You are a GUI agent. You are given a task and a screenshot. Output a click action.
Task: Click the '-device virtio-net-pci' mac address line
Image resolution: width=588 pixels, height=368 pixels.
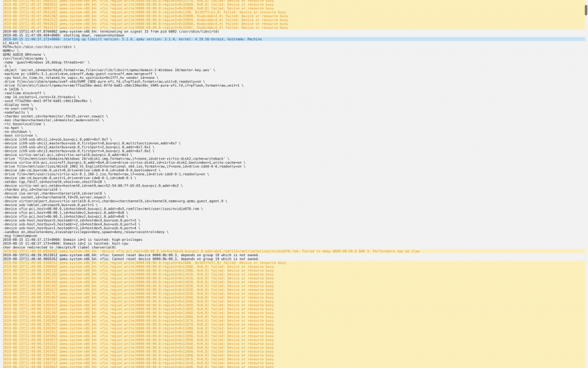[x=93, y=185]
